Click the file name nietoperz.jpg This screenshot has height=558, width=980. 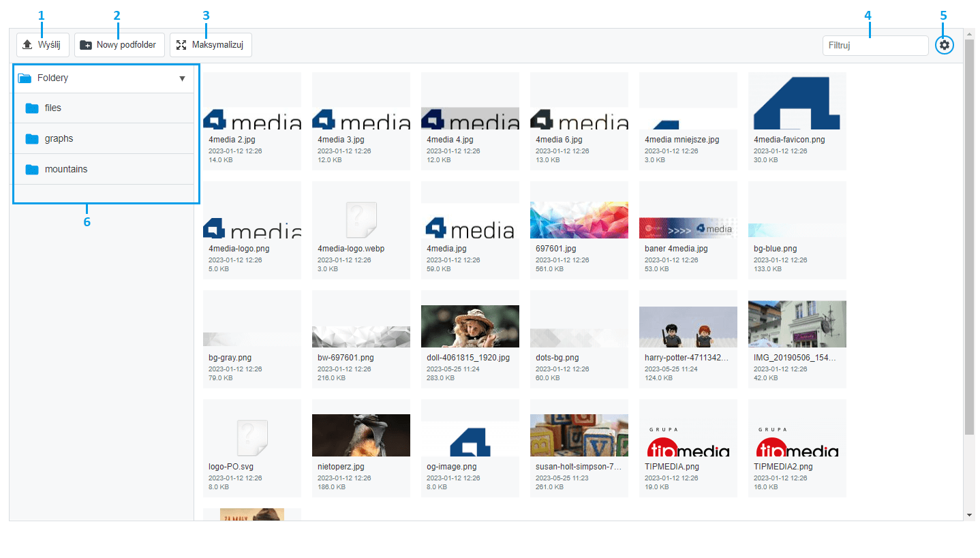(341, 467)
